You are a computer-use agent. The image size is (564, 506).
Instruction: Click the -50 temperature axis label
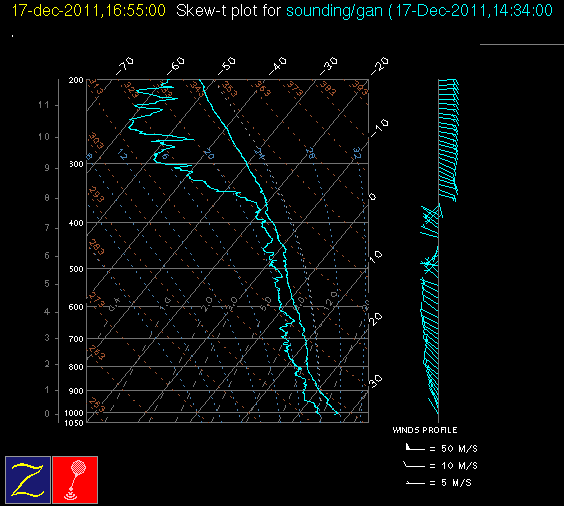pos(227,66)
